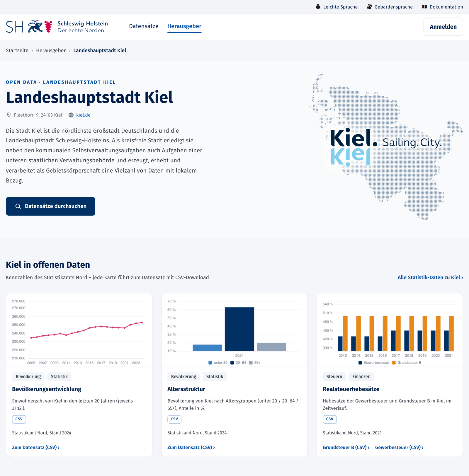Open the Altersstruktur card title
Viewport: 469px width, 476px height.
186,389
